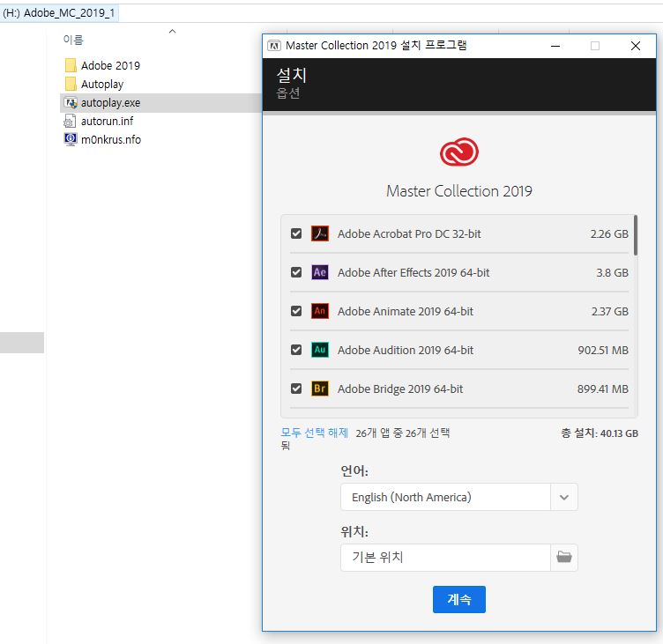
Task: Select the autorun.inf file name
Action: point(107,122)
